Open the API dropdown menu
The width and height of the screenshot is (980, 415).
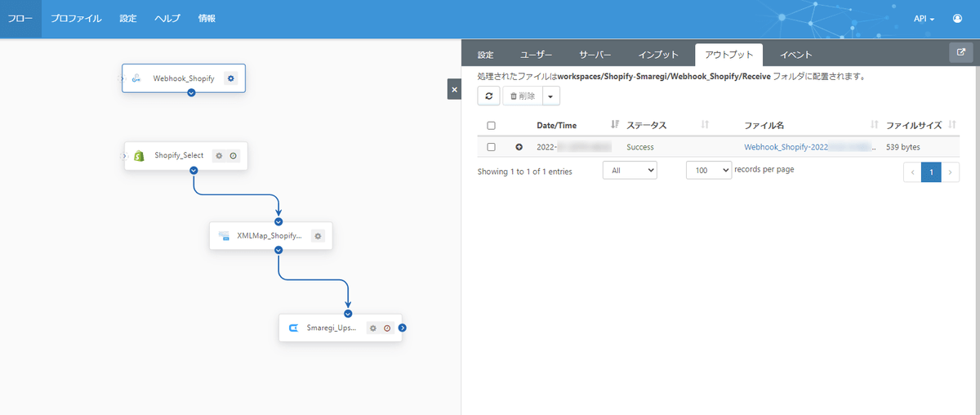pyautogui.click(x=924, y=18)
